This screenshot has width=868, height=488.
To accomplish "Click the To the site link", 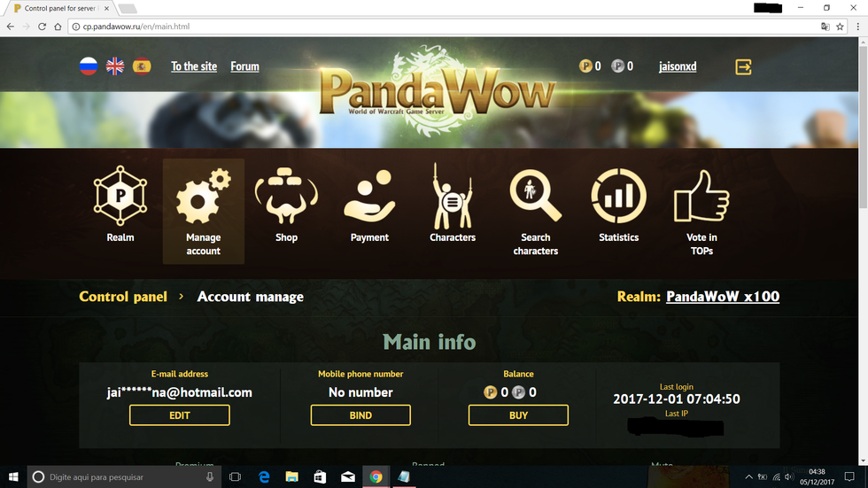I will [194, 66].
